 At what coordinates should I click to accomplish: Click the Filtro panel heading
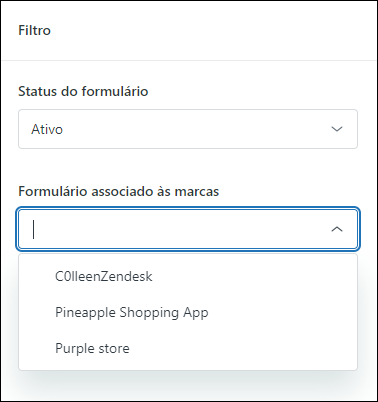click(x=34, y=30)
